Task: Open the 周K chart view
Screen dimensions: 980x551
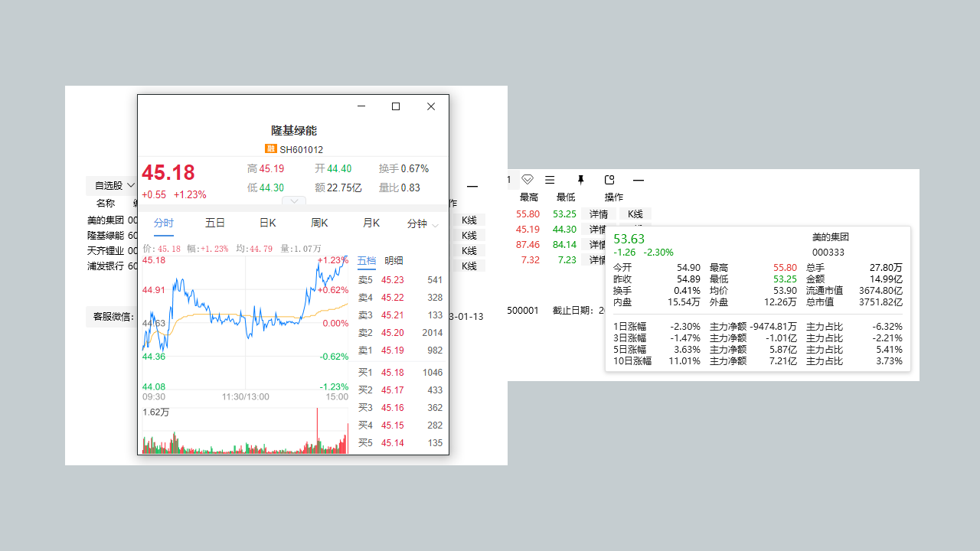Action: [319, 223]
